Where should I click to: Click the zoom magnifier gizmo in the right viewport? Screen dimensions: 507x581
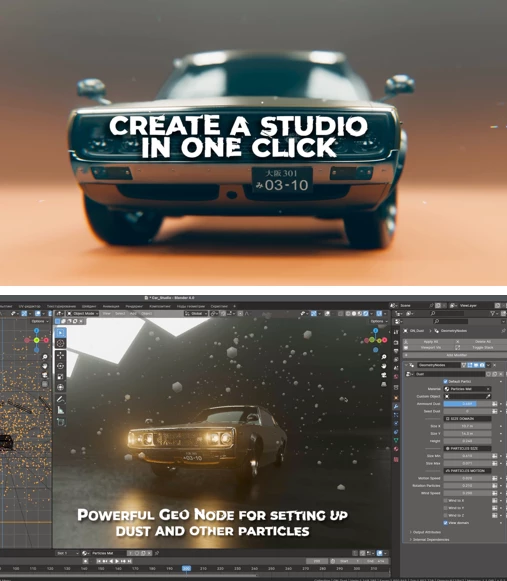pyautogui.click(x=384, y=356)
